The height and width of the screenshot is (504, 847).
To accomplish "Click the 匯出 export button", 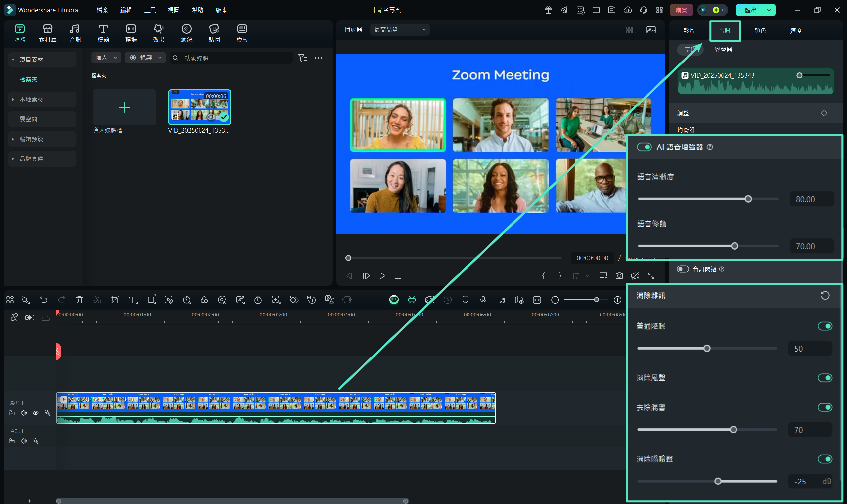I will pos(750,10).
